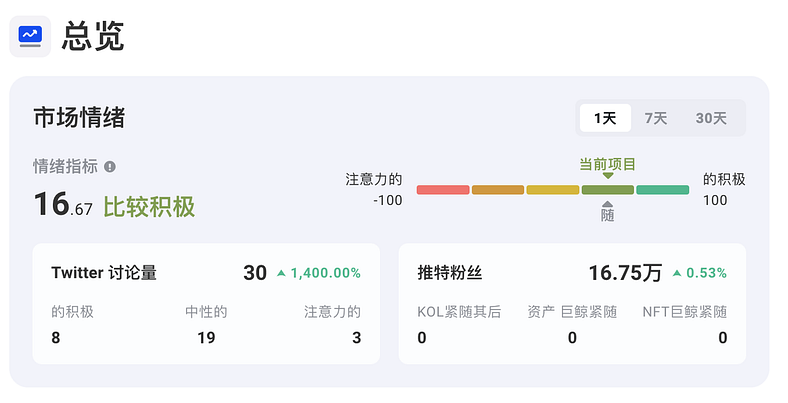Screen dimensions: 788x403
Task: Click the green 当前项目 pointer above the gauge
Action: (x=608, y=176)
